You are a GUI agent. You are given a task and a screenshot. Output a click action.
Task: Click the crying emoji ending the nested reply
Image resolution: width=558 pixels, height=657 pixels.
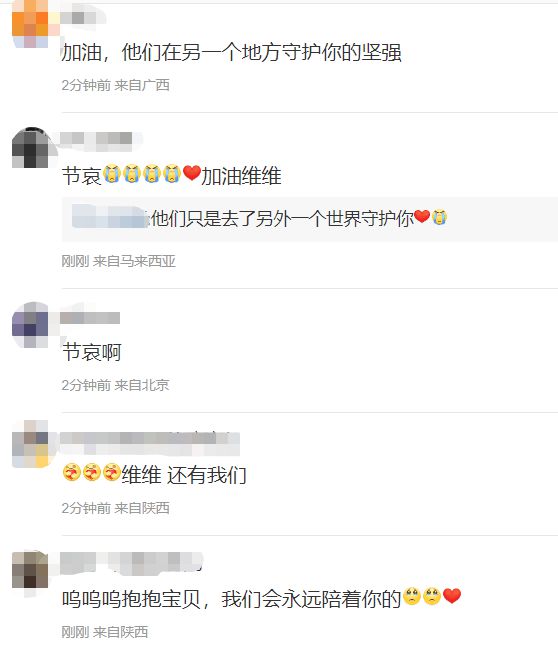click(x=439, y=217)
